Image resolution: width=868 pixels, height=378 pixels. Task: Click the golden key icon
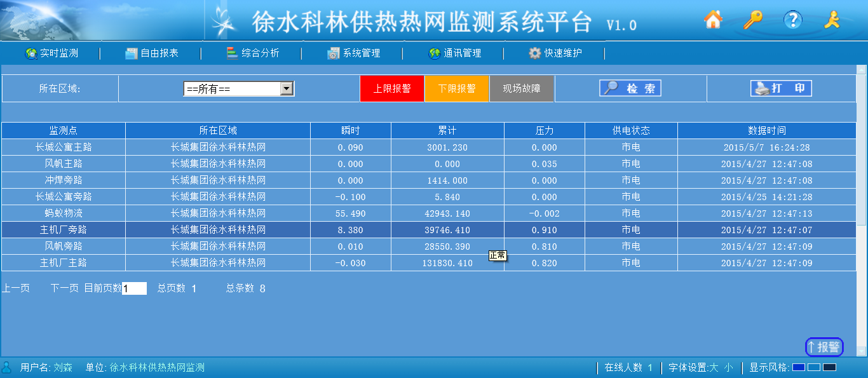point(752,20)
